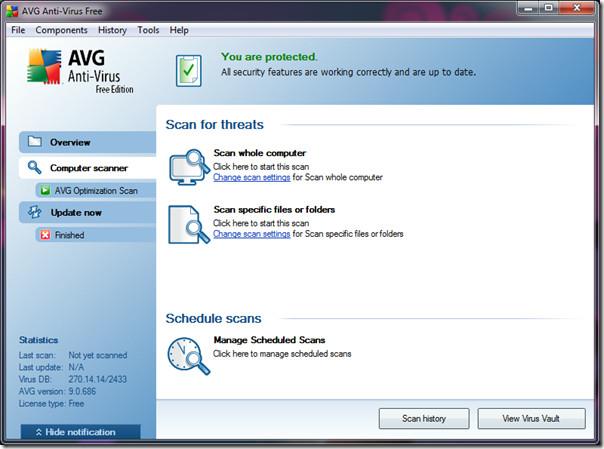Click the AVG title bar app icon
Screen dimensions: 604x449
pyautogui.click(x=12, y=11)
